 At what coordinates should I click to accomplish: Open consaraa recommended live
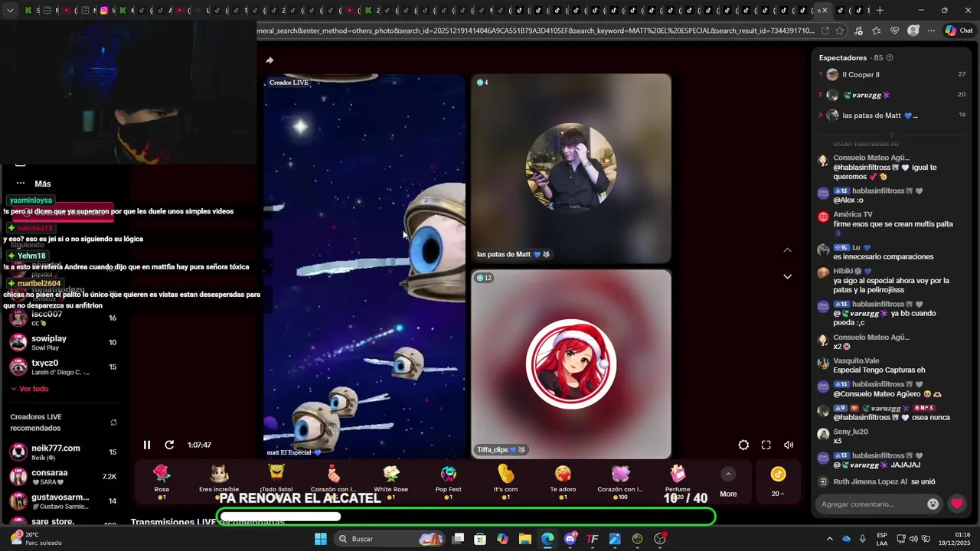coord(63,477)
